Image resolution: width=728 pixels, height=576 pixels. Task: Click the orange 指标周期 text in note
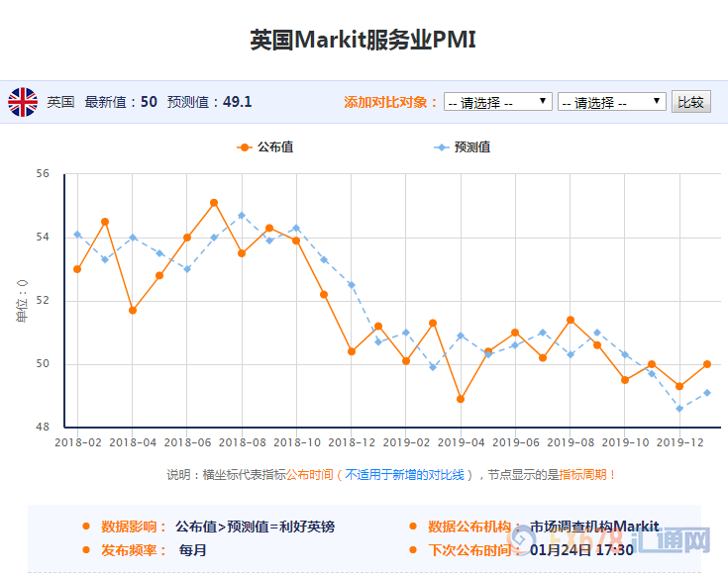point(582,475)
